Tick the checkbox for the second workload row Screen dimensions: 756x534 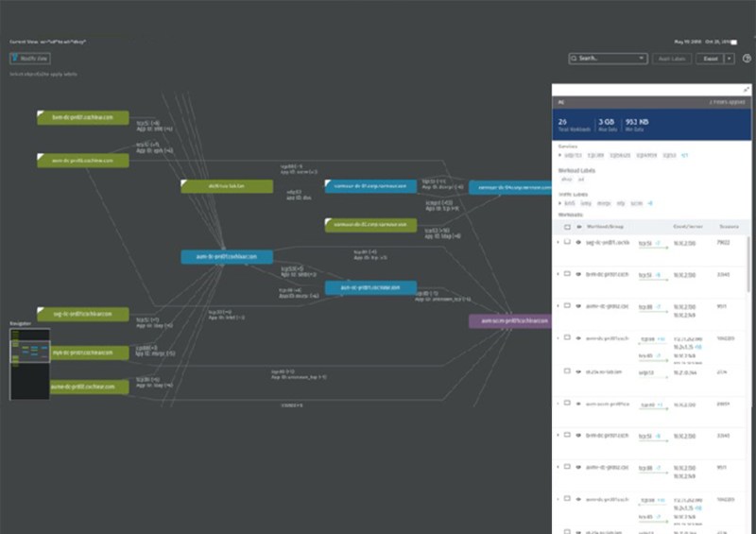click(x=567, y=274)
